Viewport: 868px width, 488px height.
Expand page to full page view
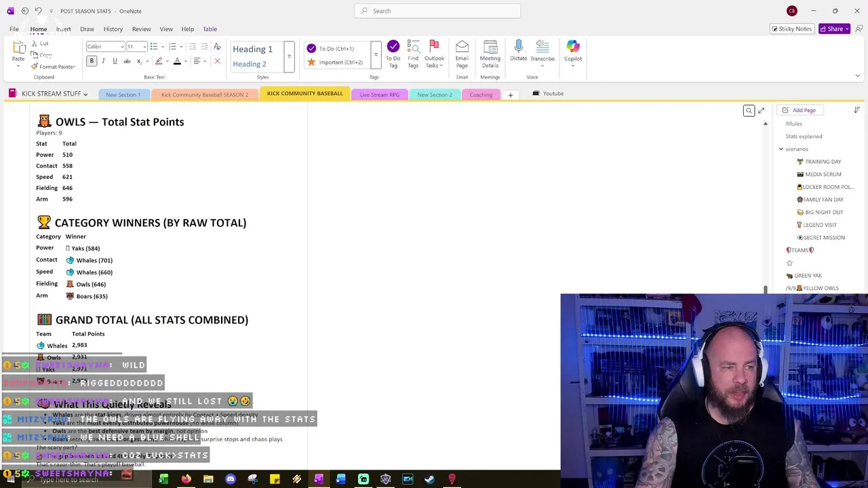(x=761, y=110)
